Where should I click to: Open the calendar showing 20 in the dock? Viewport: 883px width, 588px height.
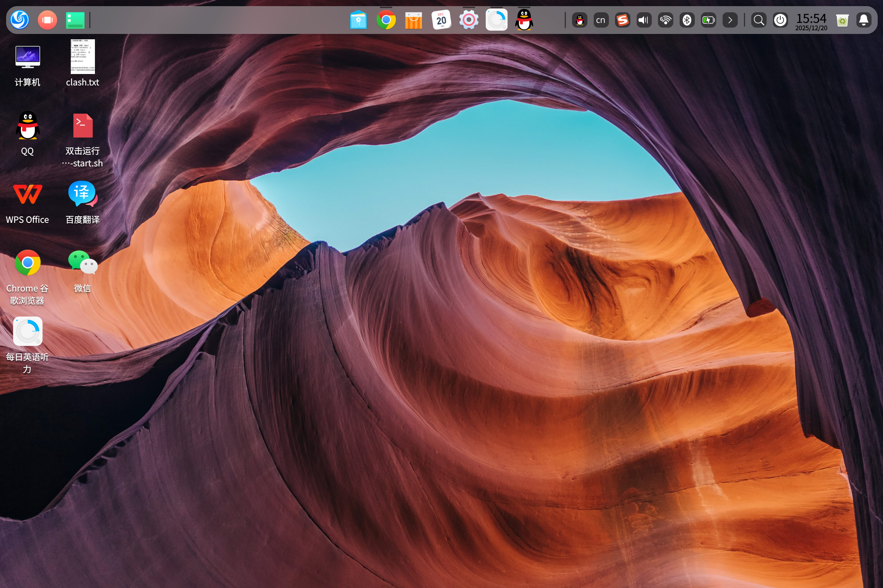tap(441, 20)
